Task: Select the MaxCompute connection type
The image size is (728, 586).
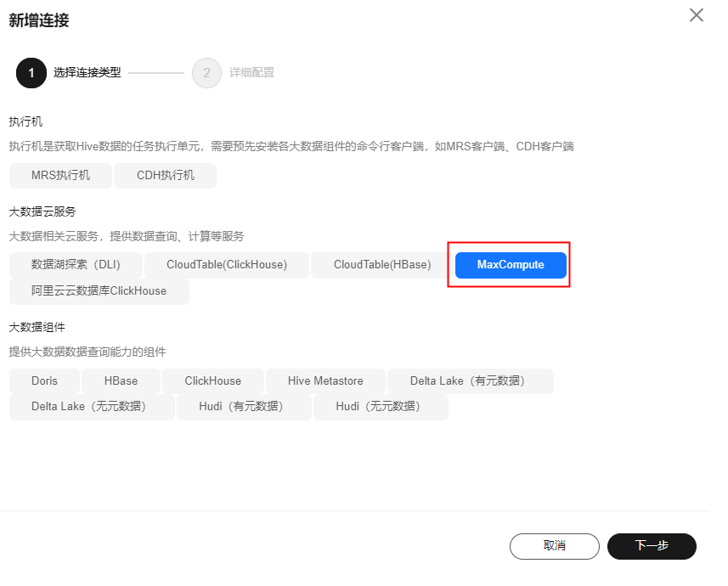Action: point(511,265)
